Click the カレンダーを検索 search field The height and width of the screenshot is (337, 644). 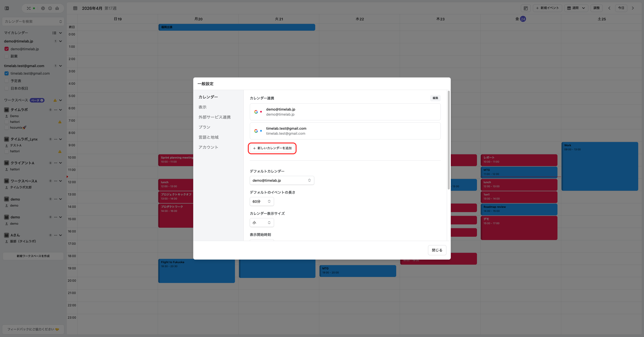click(x=33, y=22)
